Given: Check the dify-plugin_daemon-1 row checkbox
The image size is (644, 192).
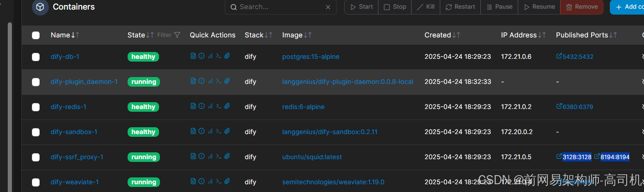Looking at the screenshot, I should (x=36, y=82).
